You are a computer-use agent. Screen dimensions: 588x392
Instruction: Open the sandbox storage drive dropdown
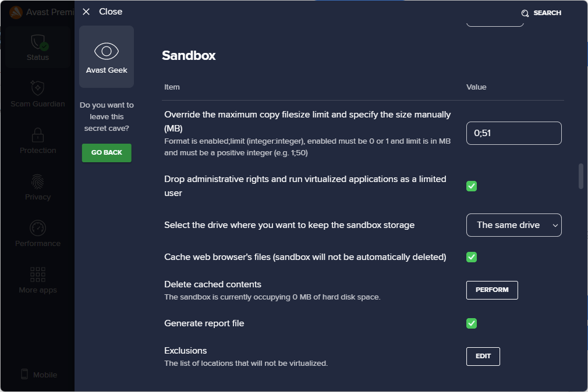click(513, 225)
